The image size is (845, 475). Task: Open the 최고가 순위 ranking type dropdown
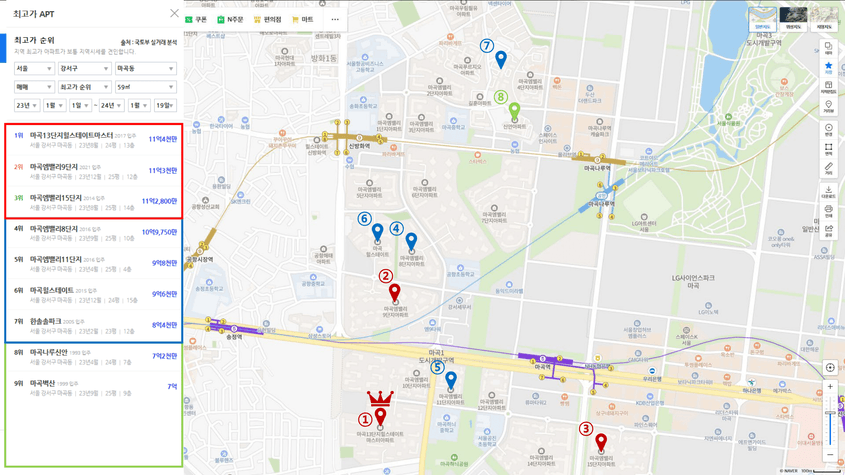tap(84, 87)
